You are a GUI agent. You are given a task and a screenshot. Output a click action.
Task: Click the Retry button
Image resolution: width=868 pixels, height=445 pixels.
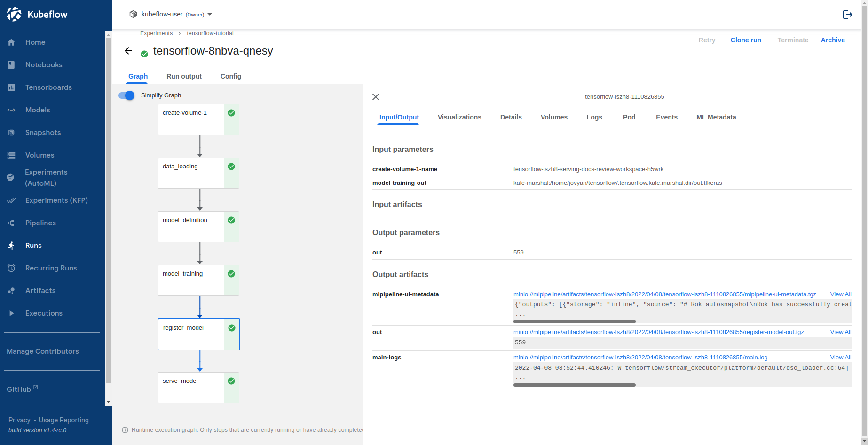point(707,40)
